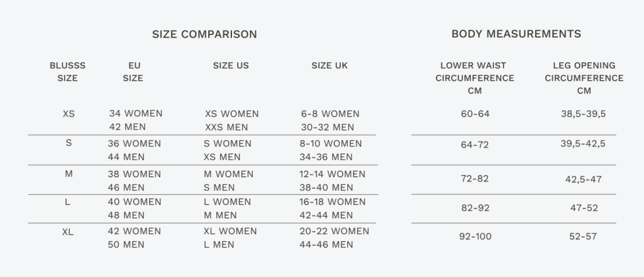Click the XL row label
The width and height of the screenshot is (644, 277).
click(x=68, y=232)
